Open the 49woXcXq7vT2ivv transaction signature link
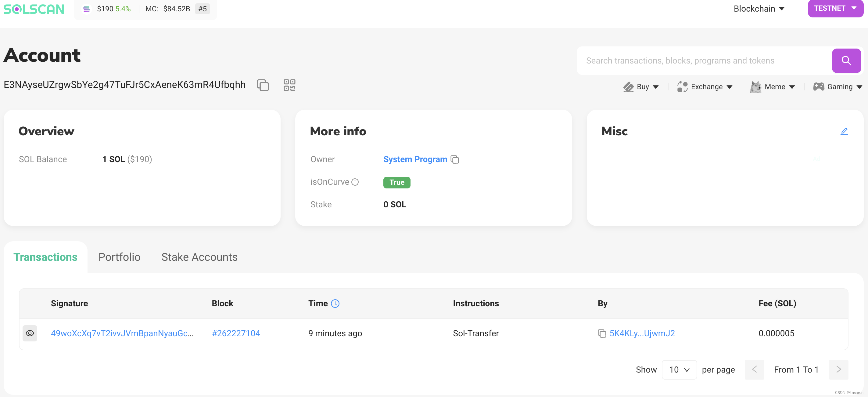Screen dimensions: 868x397 pyautogui.click(x=122, y=333)
